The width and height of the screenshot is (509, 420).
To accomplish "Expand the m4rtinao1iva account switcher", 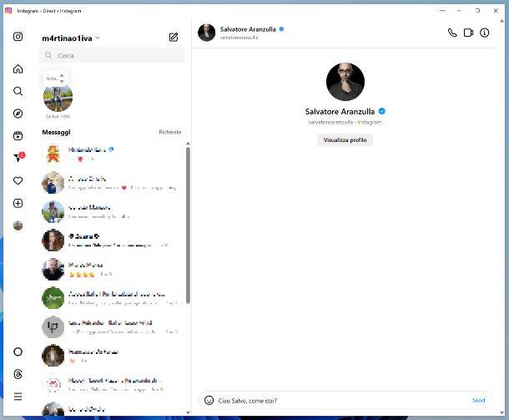I will [71, 38].
